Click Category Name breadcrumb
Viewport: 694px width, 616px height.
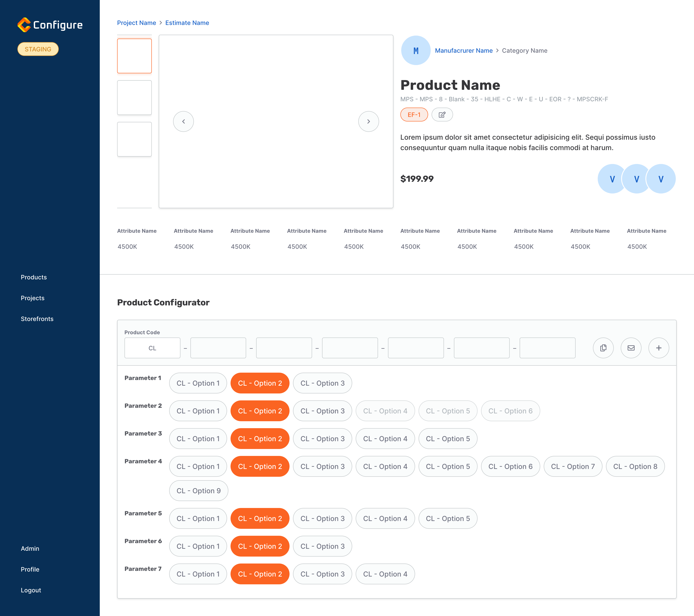click(525, 51)
